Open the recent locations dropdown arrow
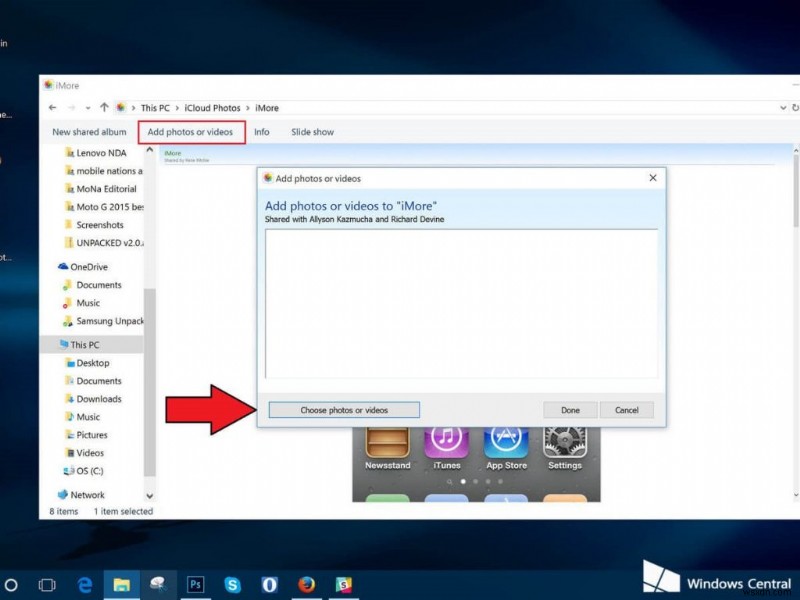800x600 pixels. (88, 107)
